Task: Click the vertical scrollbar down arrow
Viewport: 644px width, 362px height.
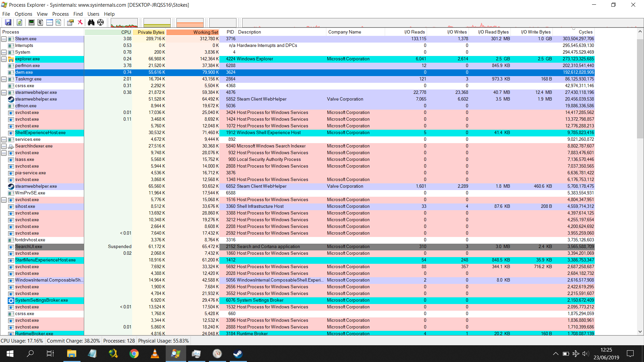Action: pos(640,331)
